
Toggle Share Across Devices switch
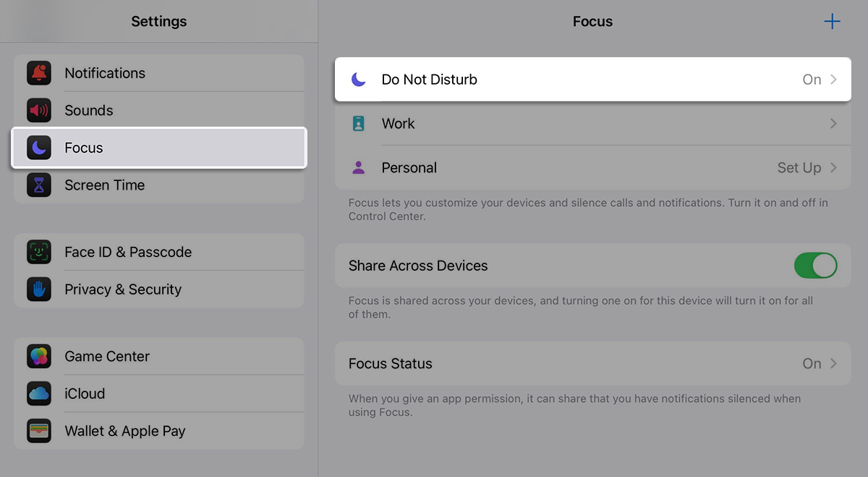[815, 266]
